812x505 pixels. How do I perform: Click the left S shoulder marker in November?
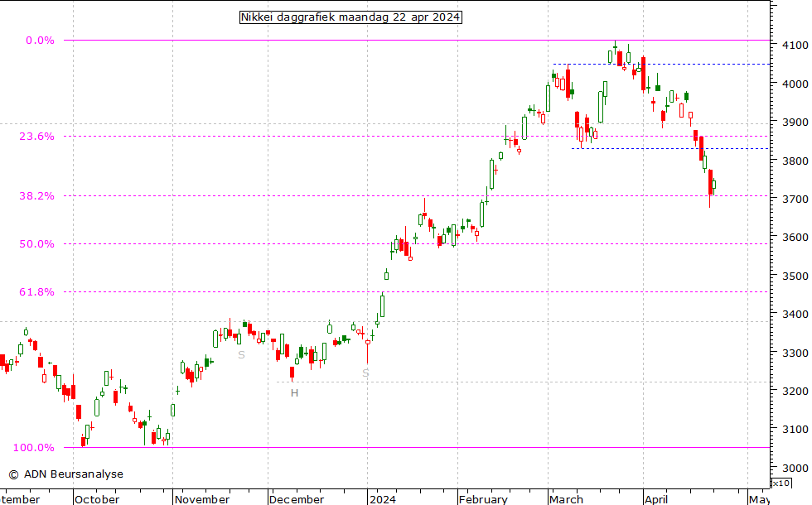(x=241, y=355)
